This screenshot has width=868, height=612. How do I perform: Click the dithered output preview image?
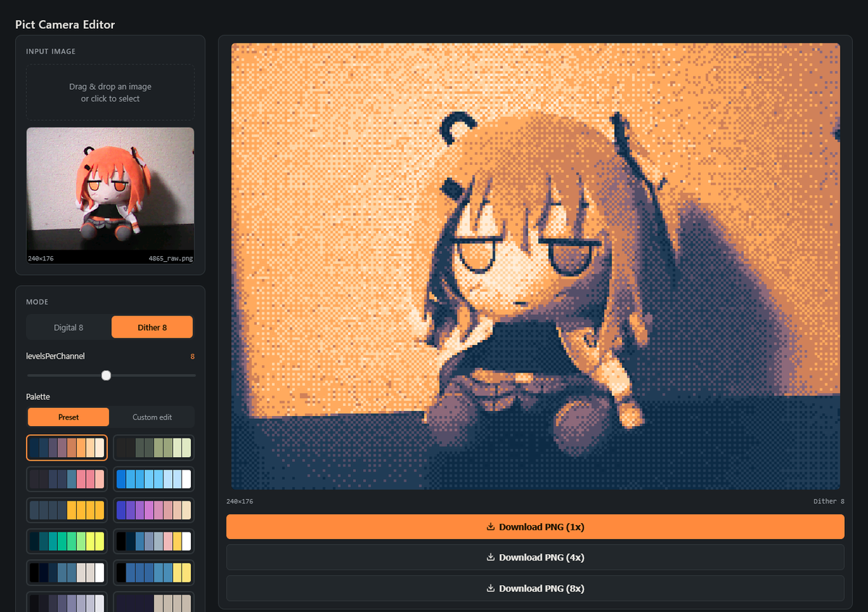pos(535,266)
